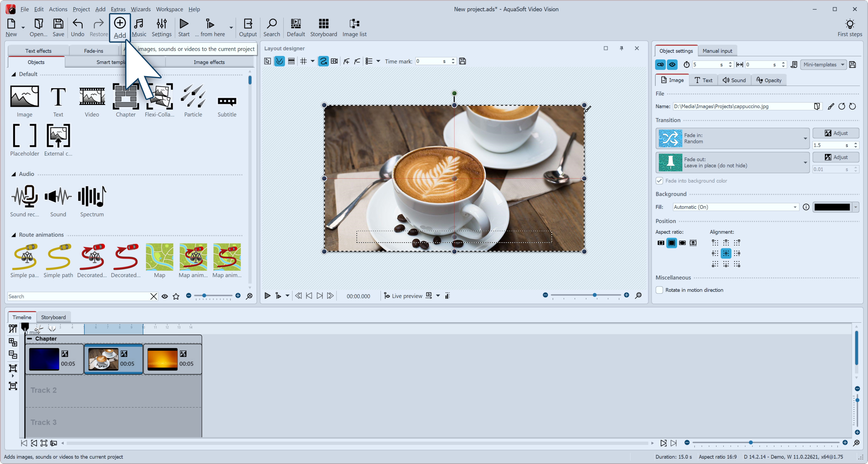The image size is (868, 464).
Task: Disable Fade into background color checkbox
Action: tap(659, 181)
